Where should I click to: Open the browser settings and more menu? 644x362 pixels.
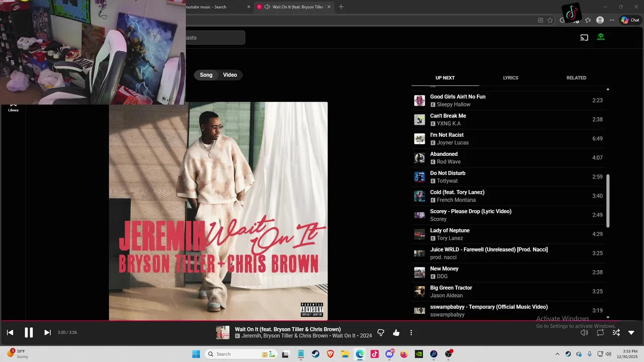point(612,20)
